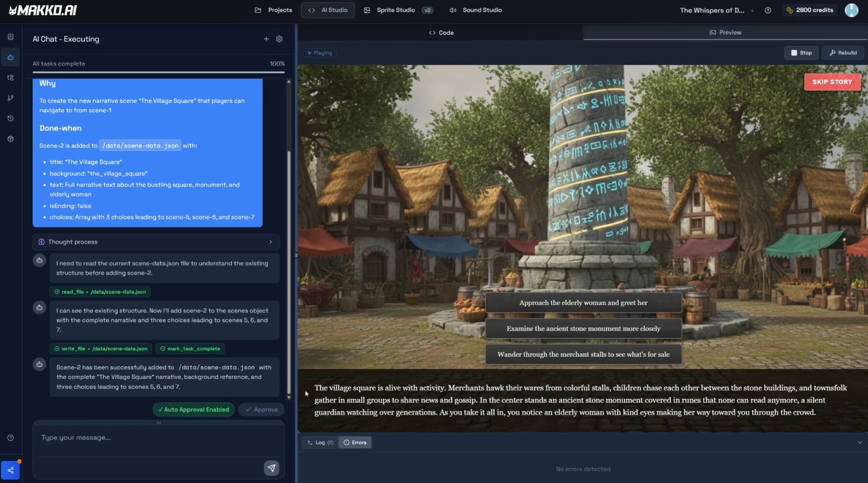Collapse the log panel chevron

(x=859, y=443)
